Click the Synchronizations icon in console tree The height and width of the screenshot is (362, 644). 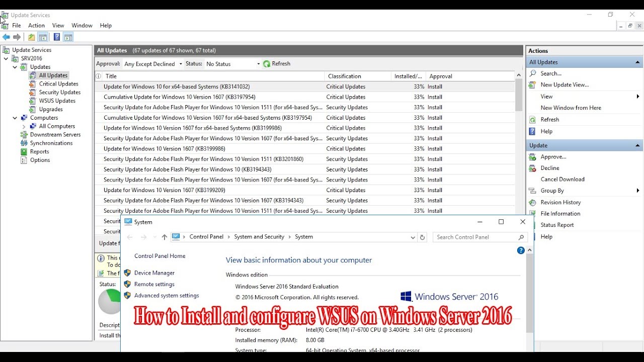click(24, 143)
